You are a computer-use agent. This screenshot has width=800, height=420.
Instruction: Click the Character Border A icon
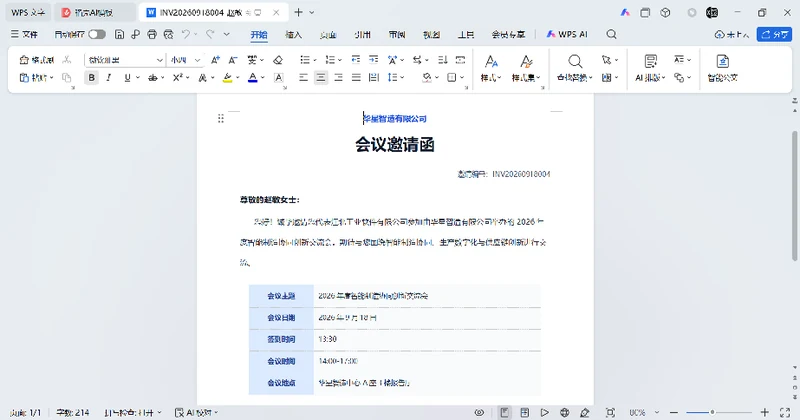point(279,78)
